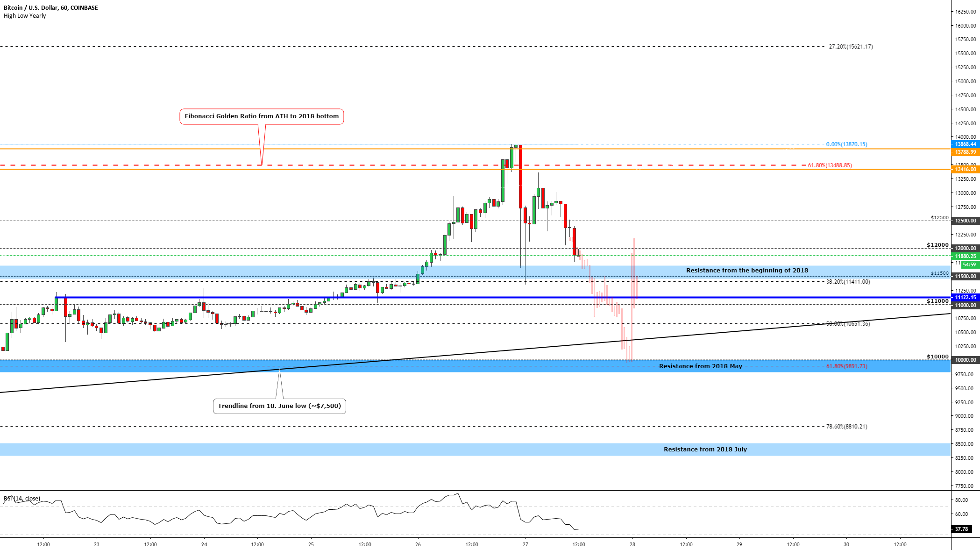Click the 14000.00 price scale value
980x550 pixels.
click(x=966, y=137)
